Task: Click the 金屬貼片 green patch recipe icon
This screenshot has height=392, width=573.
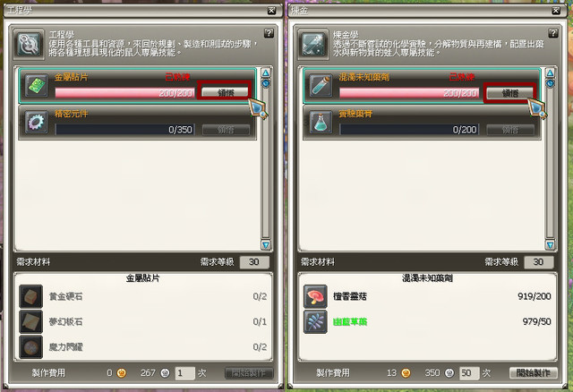Action: coord(37,86)
